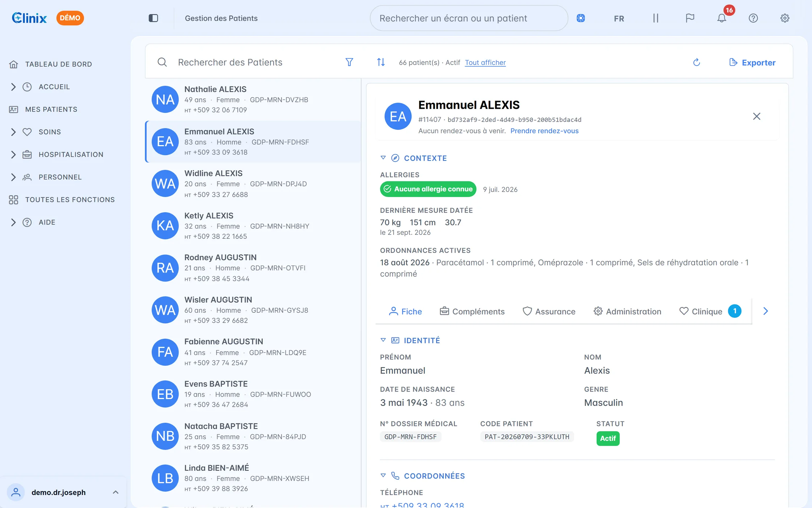Click the help question mark icon
This screenshot has height=508, width=812.
[753, 18]
